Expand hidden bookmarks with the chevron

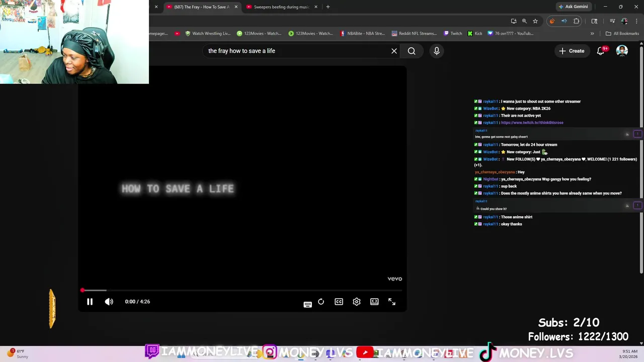coord(592,34)
